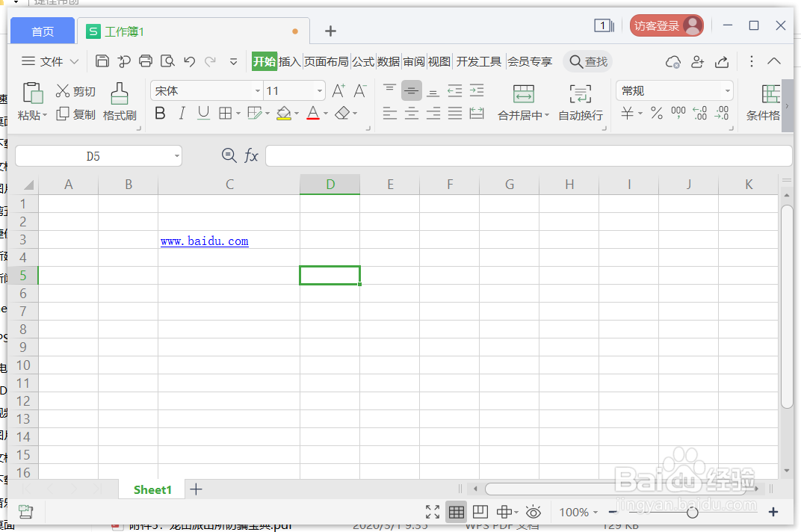Open the 开发工具 ribbon tab
The height and width of the screenshot is (532, 801).
pos(479,62)
